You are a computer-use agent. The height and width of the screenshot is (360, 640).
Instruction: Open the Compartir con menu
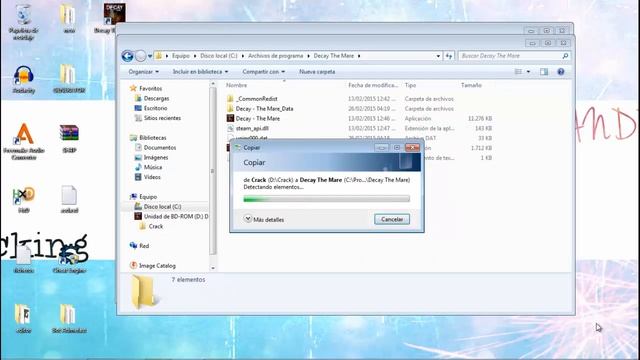point(263,72)
